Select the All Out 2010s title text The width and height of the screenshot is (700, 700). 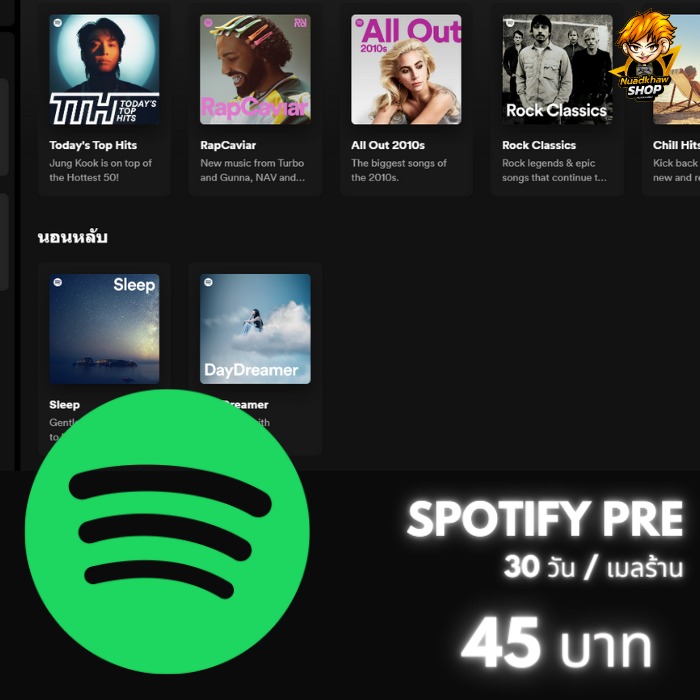388,145
